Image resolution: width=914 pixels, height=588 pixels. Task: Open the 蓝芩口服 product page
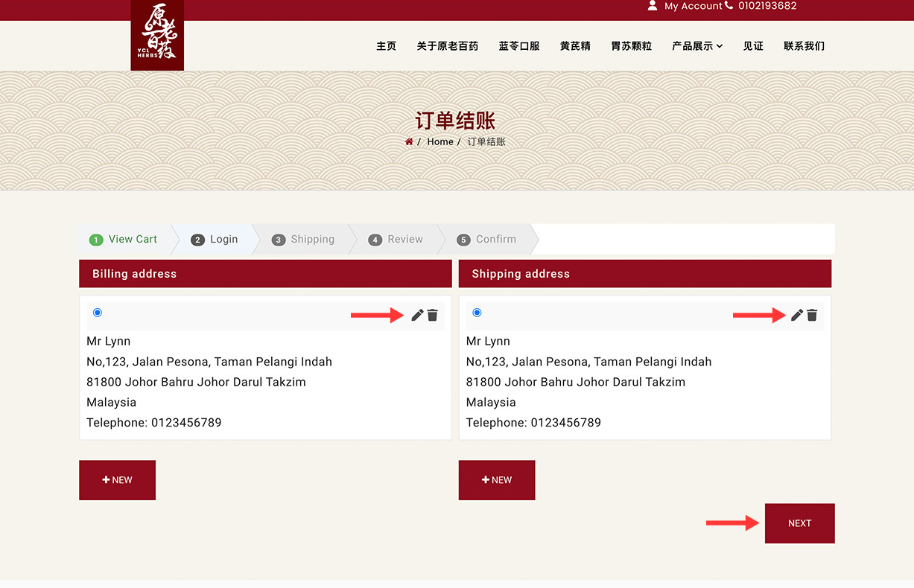pyautogui.click(x=519, y=46)
